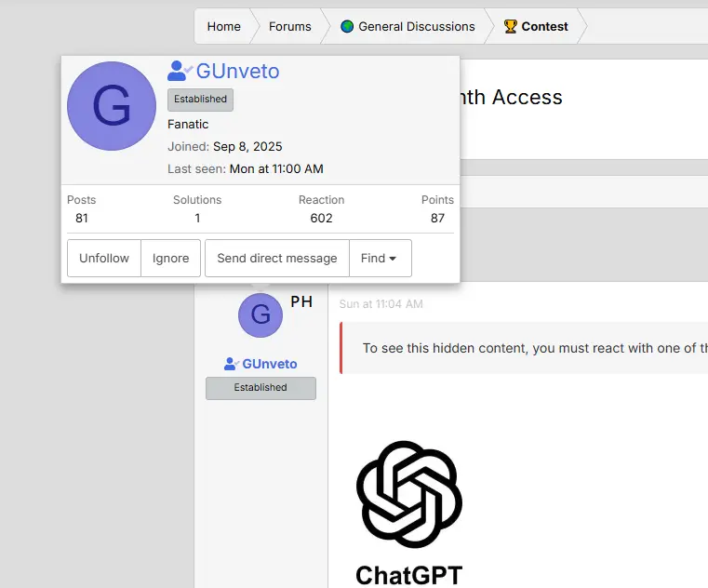Open GUnveto profile name in popup

coord(237,71)
